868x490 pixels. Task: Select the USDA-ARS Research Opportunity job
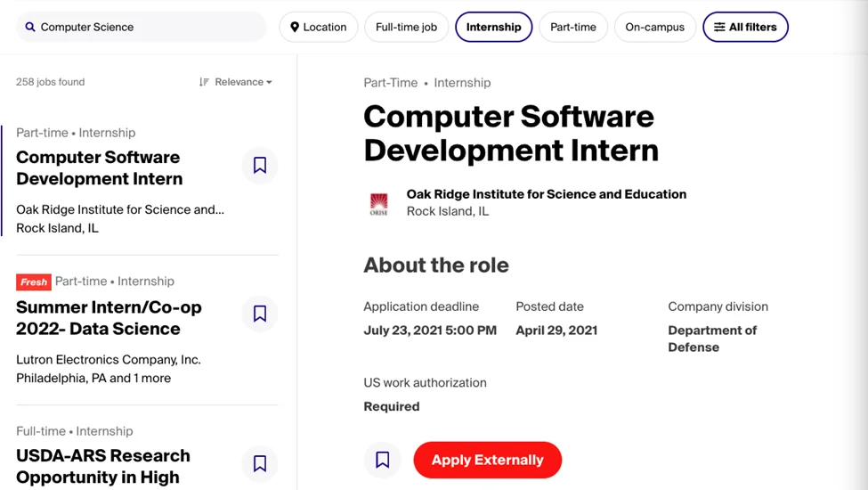click(103, 466)
